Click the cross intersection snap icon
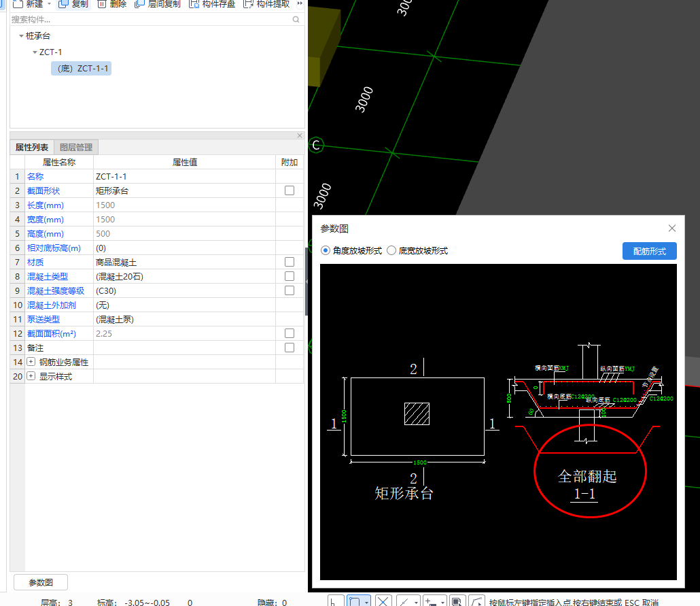The width and height of the screenshot is (700, 606). pos(383,601)
